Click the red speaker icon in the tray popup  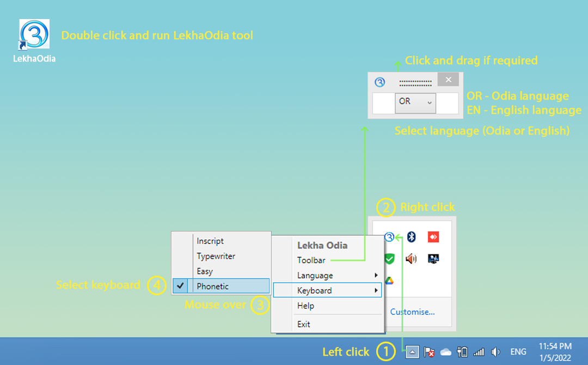(x=412, y=258)
